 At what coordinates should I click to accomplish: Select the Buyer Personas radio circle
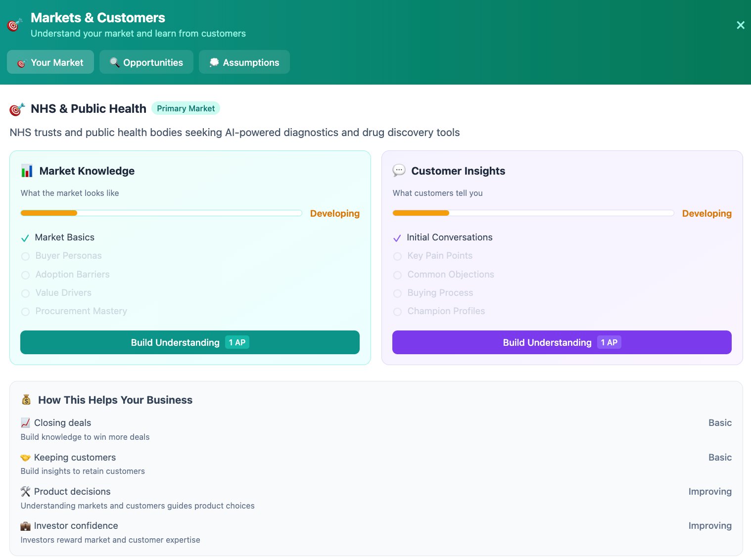(x=26, y=256)
